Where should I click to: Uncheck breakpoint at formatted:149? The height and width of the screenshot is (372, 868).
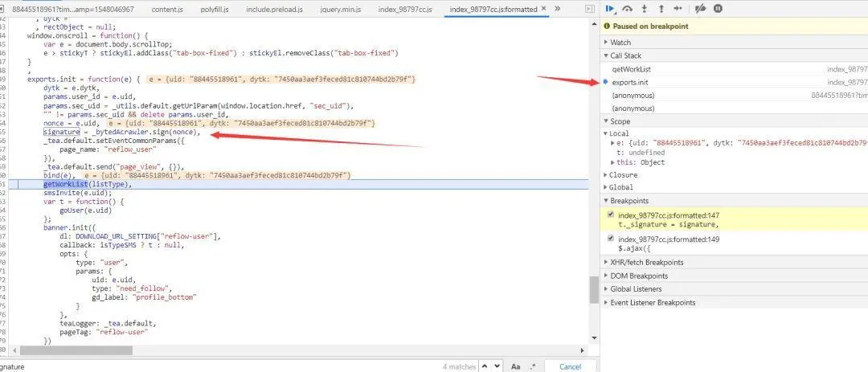611,239
